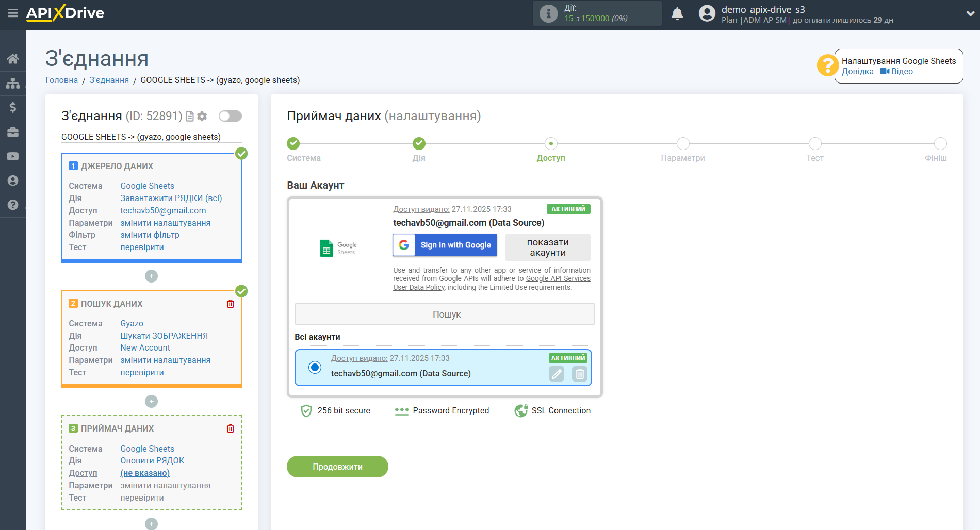Delete the techavb50 account with trash icon

point(579,374)
